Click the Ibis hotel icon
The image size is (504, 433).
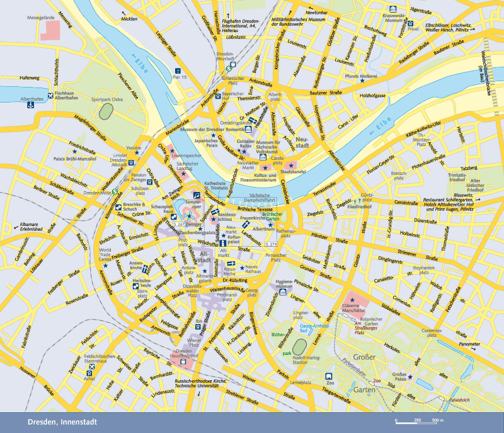coord(198,329)
